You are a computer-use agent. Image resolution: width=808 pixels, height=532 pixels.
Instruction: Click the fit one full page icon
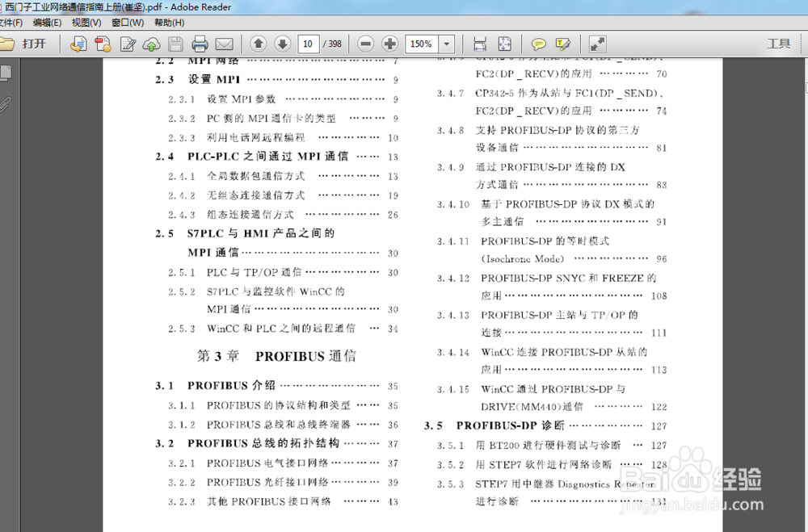504,44
